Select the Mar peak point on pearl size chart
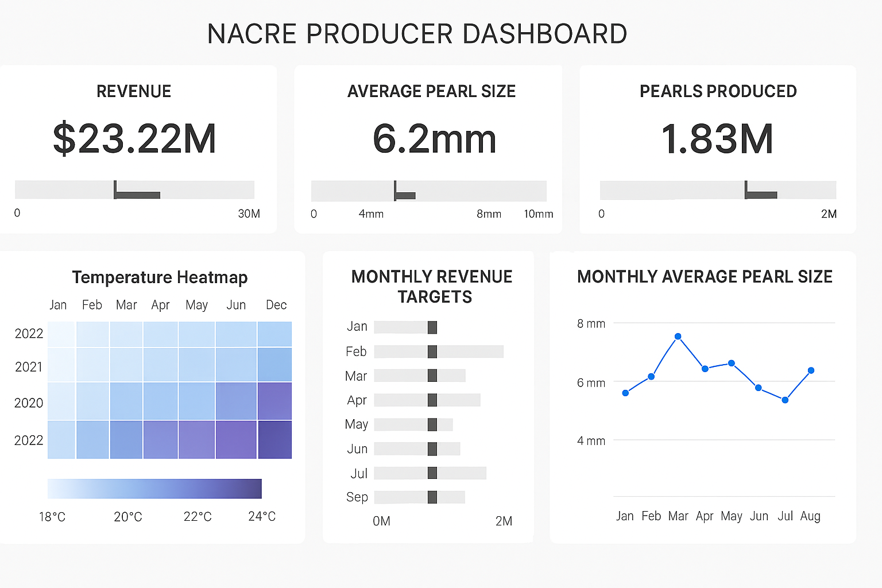The height and width of the screenshot is (588, 882). click(x=678, y=336)
